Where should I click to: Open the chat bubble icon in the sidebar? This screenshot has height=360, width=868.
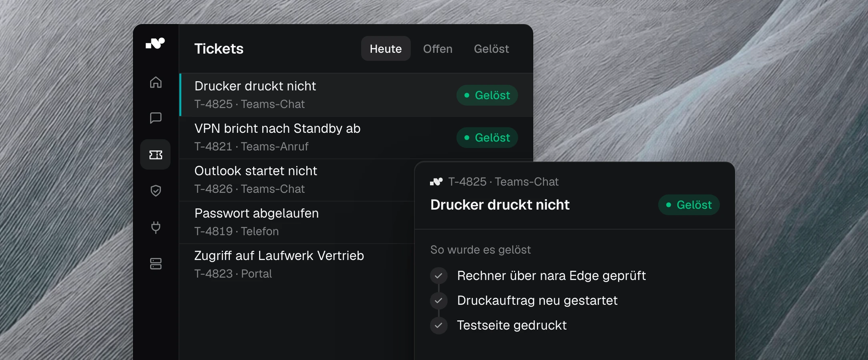(x=156, y=118)
